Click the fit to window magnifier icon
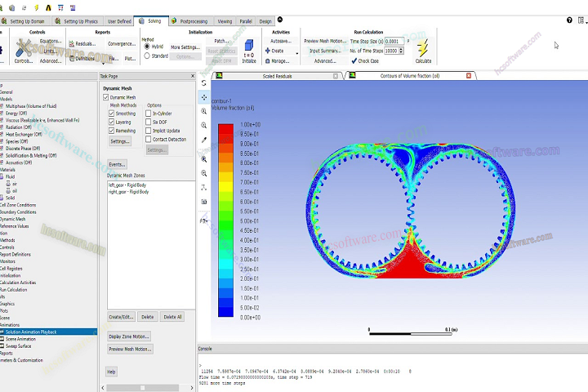 coord(203,158)
